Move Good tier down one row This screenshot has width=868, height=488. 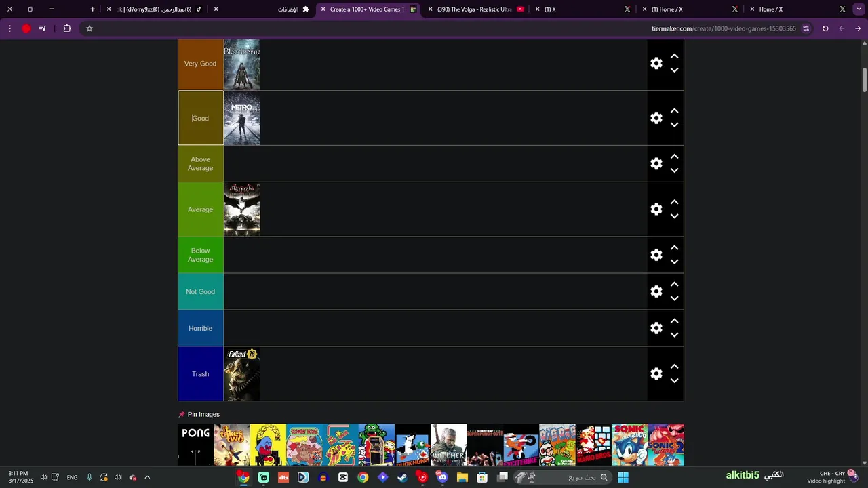click(x=674, y=125)
